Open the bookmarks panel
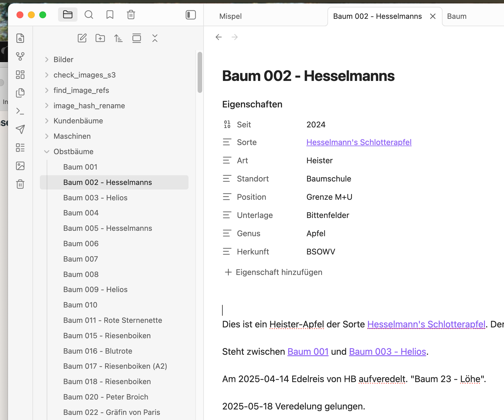The image size is (504, 420). tap(110, 15)
